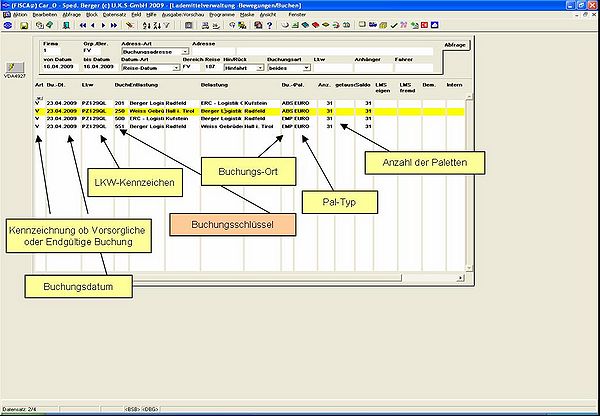The height and width of the screenshot is (416, 600).
Task: Click the save disk icon
Action: [24, 25]
